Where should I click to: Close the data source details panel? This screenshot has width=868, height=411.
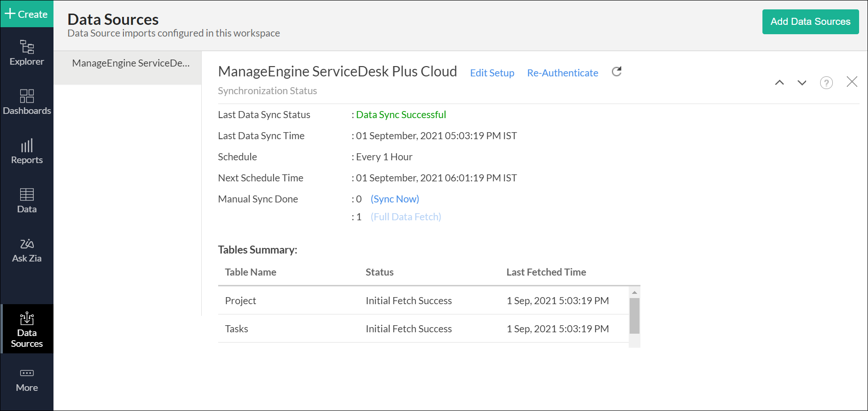(852, 82)
